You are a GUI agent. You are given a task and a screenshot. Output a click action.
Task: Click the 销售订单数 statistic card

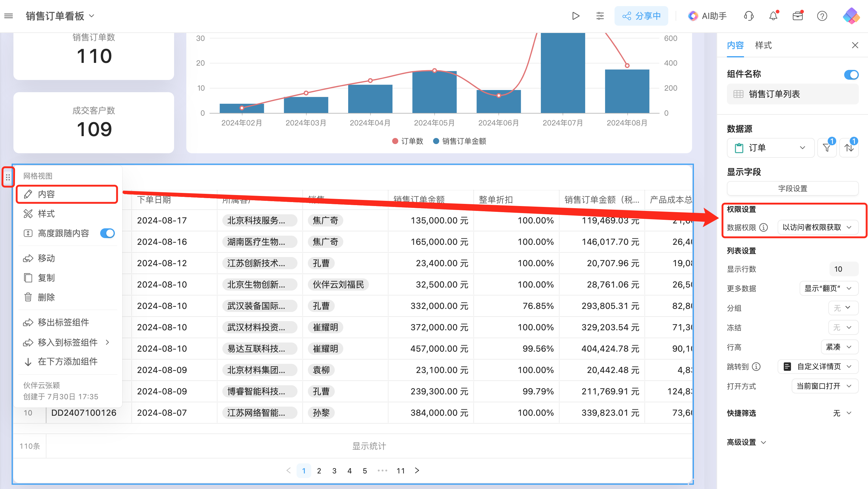(94, 56)
